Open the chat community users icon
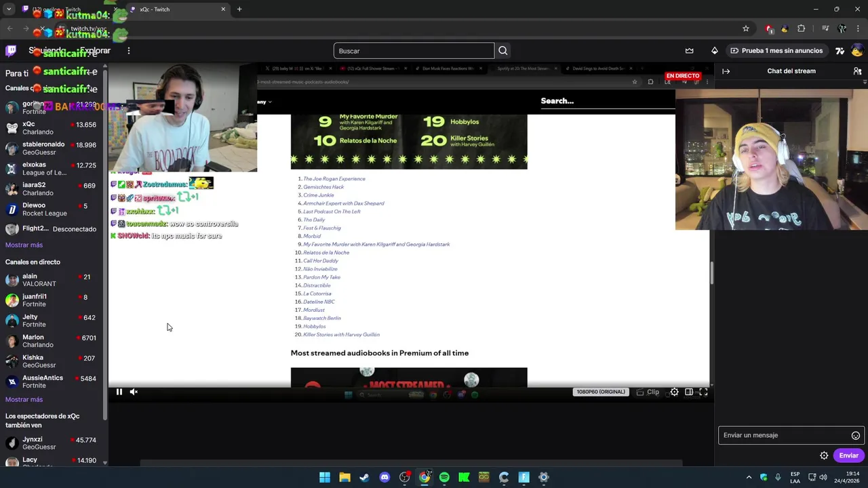Image resolution: width=868 pixels, height=488 pixels. [x=857, y=71]
